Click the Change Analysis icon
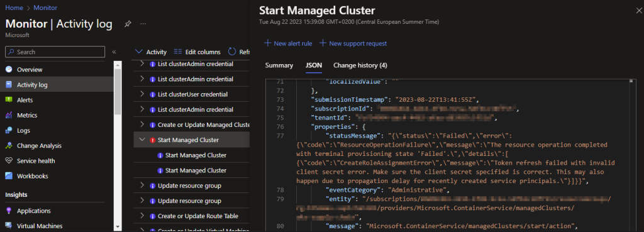Screen dimensions: 644x232 pos(9,145)
